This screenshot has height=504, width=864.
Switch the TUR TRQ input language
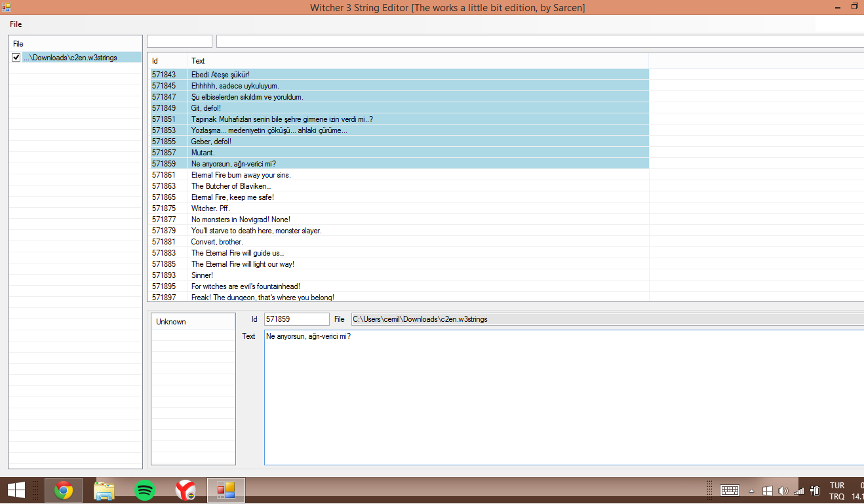pos(837,491)
